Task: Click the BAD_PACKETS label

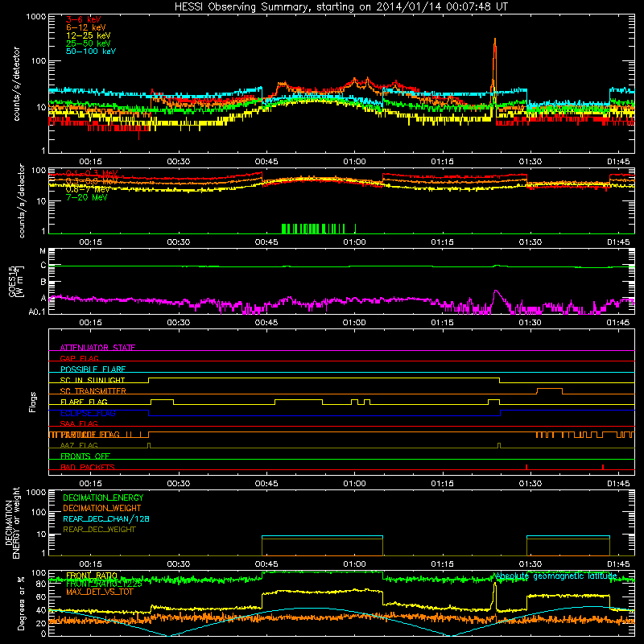Action: click(88, 467)
